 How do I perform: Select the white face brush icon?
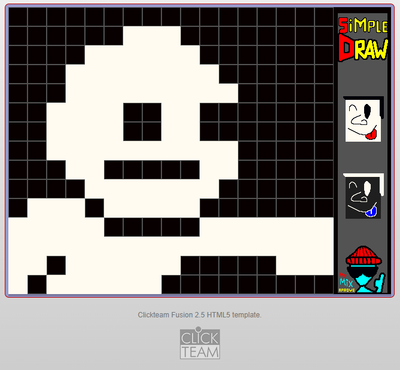click(x=363, y=119)
